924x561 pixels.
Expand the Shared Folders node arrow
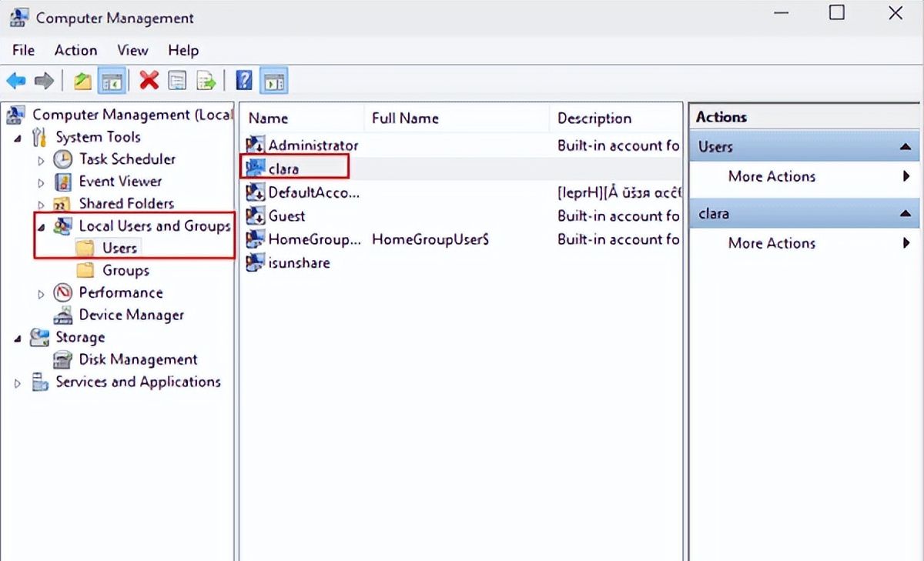[x=41, y=205]
